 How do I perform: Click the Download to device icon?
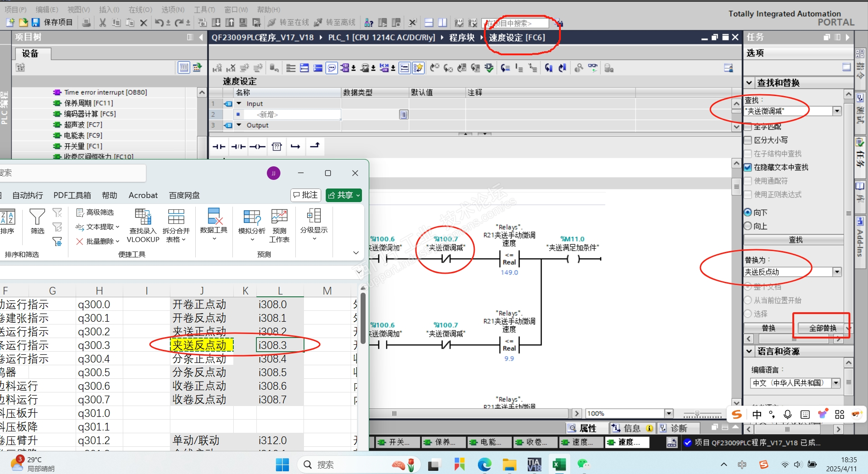(217, 22)
